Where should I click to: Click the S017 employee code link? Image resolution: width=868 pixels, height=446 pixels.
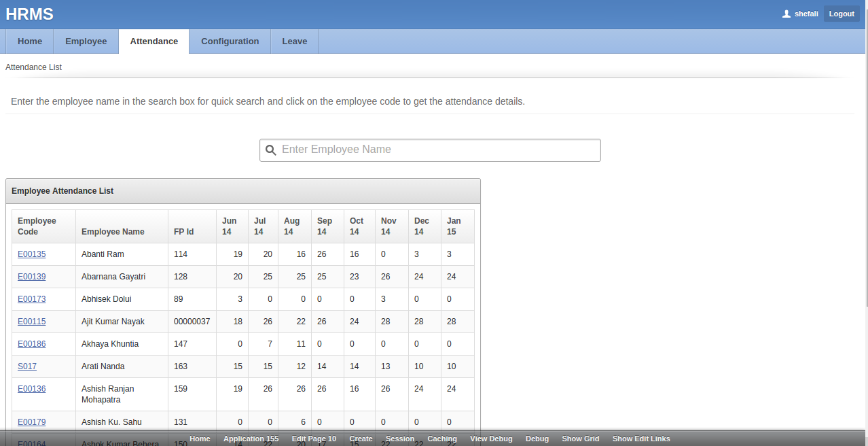pos(27,366)
